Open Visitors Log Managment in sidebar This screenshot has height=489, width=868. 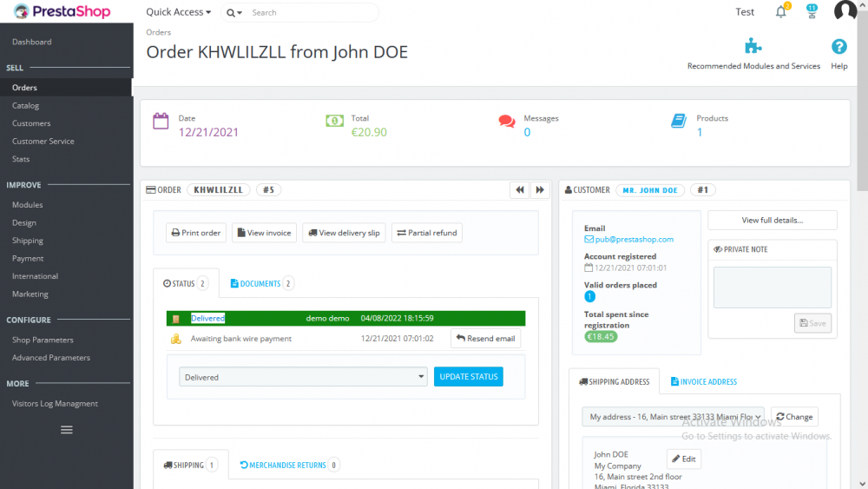click(x=55, y=403)
